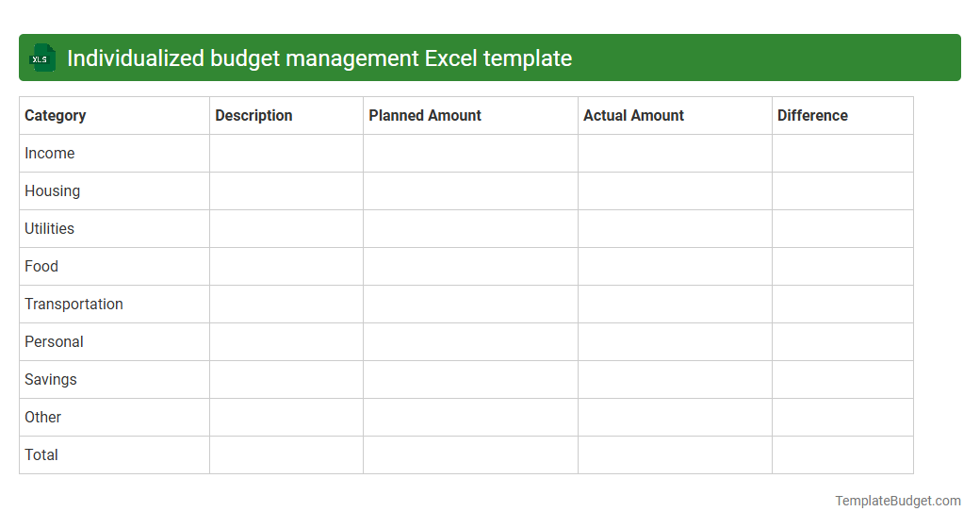This screenshot has height=528, width=980.
Task: Click the Actual Amount cell for Income
Action: 675,154
